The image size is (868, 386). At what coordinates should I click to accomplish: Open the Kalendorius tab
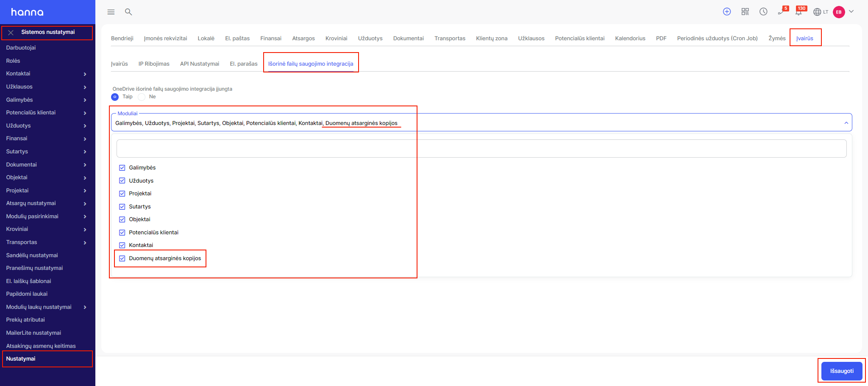630,39
